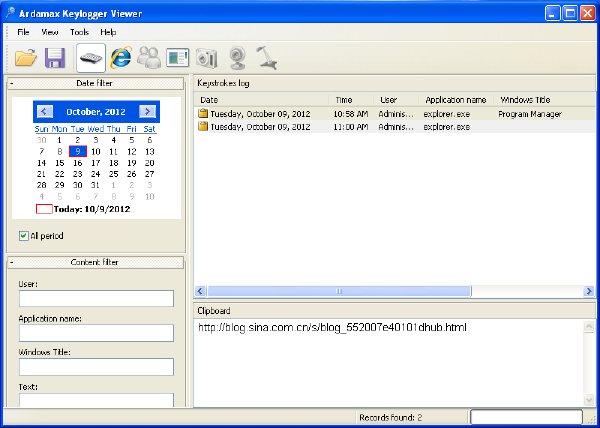
Task: Click inside the Application name filter field
Action: pos(96,333)
